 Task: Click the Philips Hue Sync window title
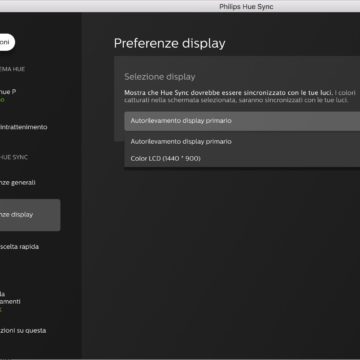point(246,7)
